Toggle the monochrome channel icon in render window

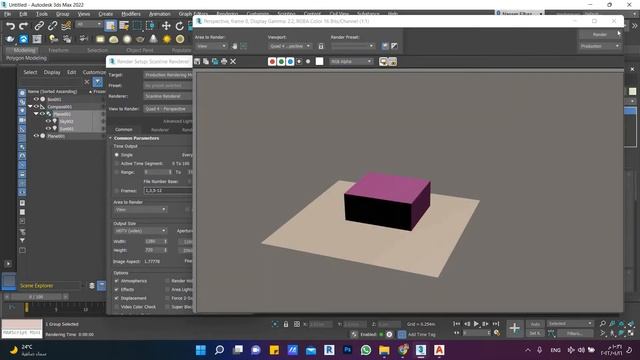308,61
